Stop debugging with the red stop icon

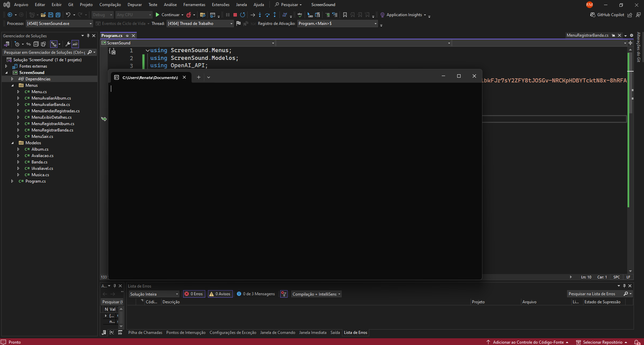[235, 15]
